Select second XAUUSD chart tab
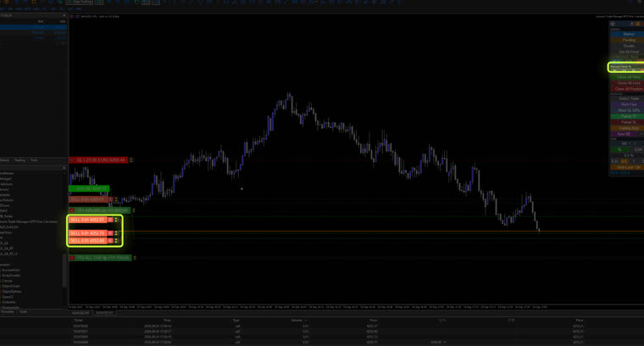644x346 pixels. point(105,313)
